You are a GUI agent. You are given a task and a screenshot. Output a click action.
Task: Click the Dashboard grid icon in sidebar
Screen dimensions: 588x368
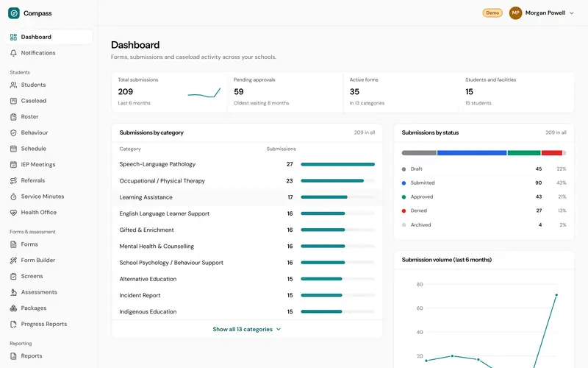pyautogui.click(x=13, y=38)
